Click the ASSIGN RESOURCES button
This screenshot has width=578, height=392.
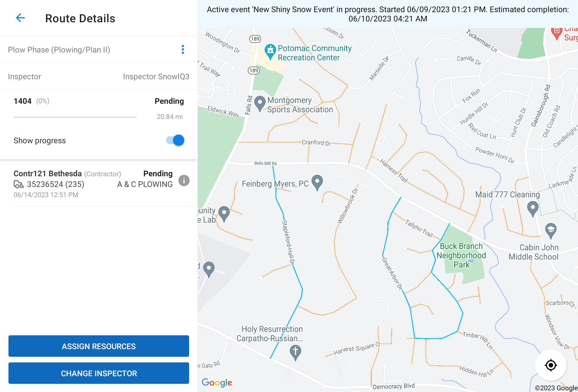pyautogui.click(x=99, y=346)
